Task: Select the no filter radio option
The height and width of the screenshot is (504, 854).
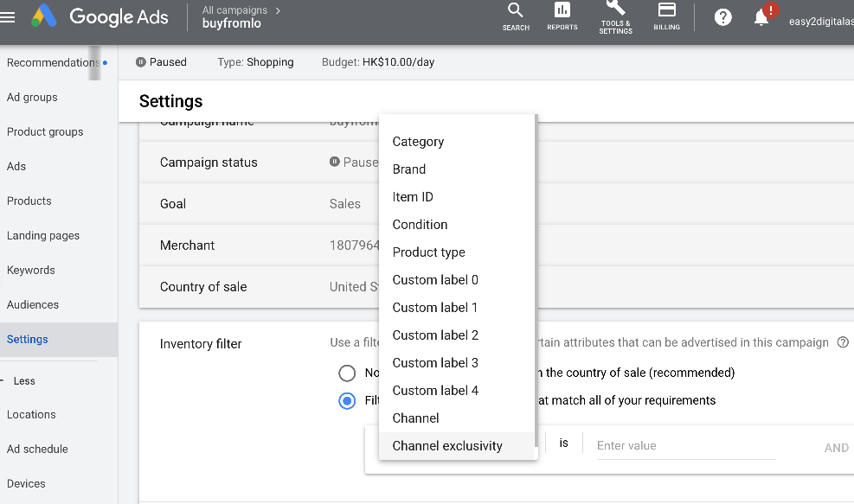Action: [x=347, y=373]
